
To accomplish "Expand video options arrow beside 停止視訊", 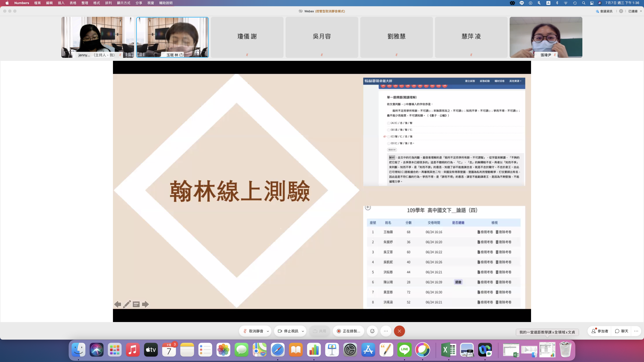I will (303, 331).
